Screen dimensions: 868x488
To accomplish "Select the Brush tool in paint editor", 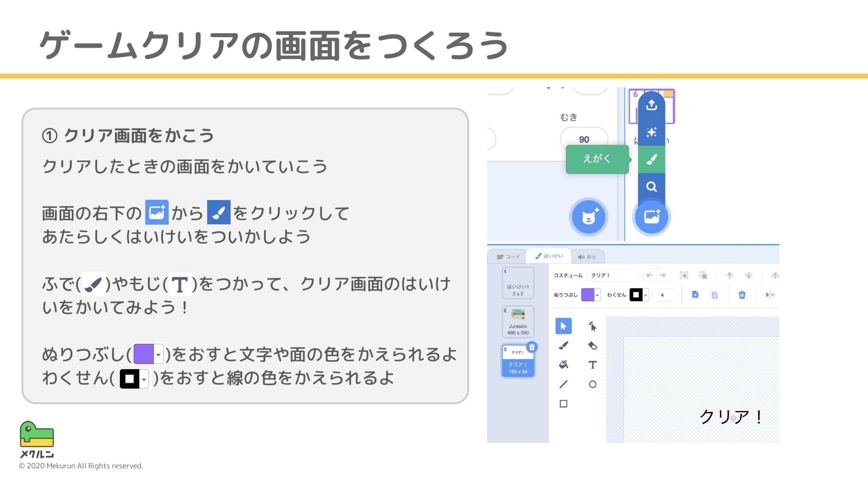I will (563, 346).
